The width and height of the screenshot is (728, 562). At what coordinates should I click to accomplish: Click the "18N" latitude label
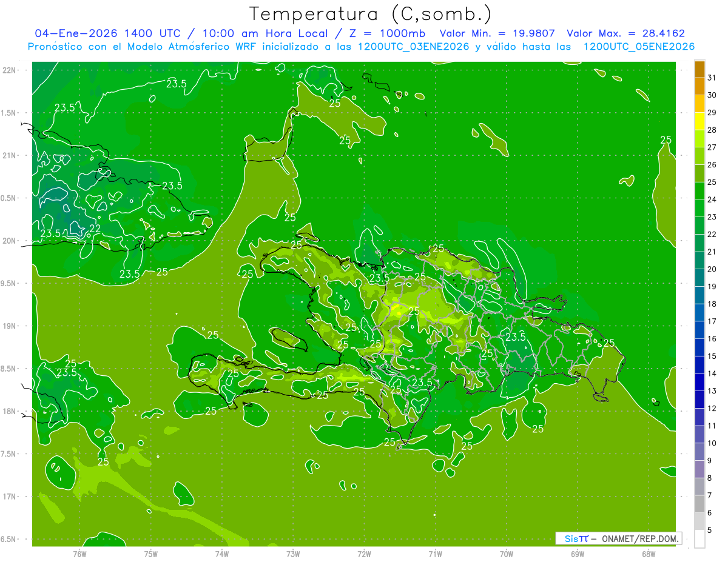click(8, 411)
